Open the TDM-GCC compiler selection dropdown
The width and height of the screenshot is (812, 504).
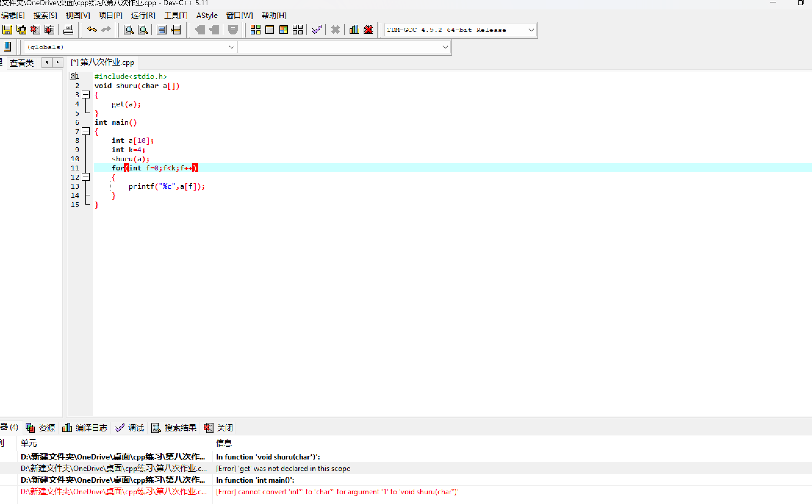point(531,30)
